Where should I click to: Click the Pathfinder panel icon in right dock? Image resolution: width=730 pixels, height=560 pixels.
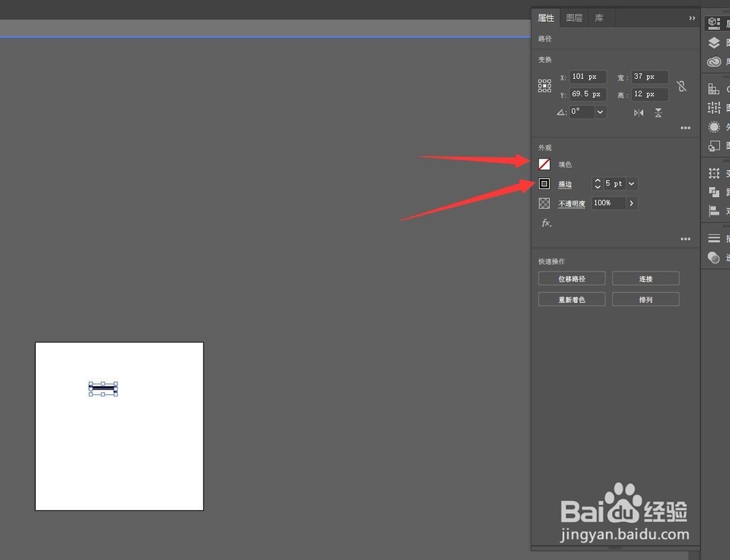(714, 192)
